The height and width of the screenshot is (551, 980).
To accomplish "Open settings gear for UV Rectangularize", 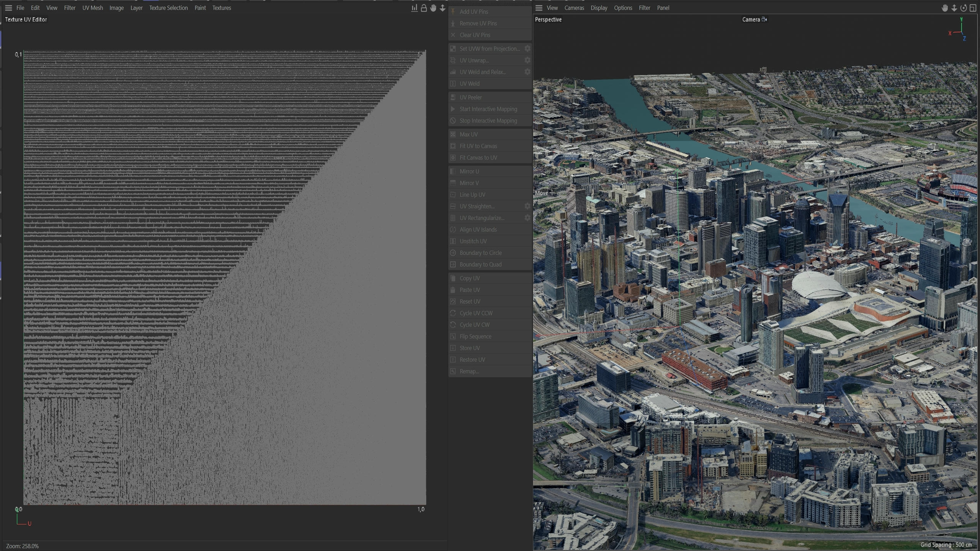I will [528, 218].
